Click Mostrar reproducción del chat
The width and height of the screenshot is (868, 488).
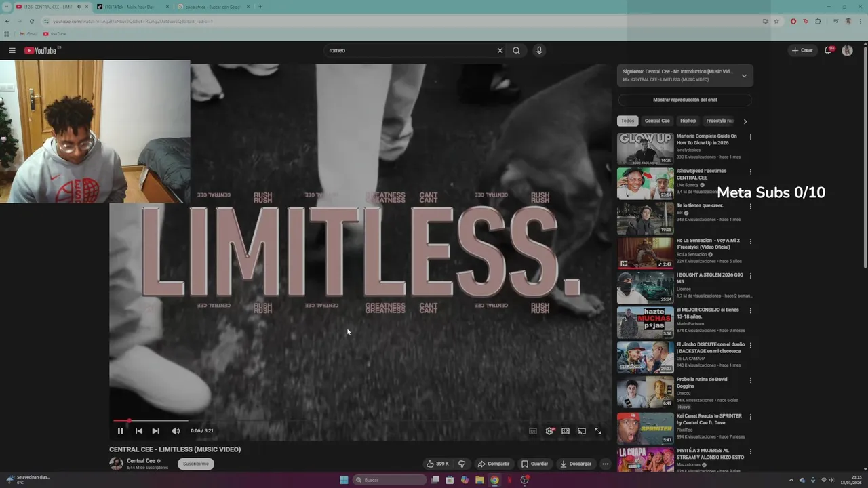pyautogui.click(x=685, y=100)
